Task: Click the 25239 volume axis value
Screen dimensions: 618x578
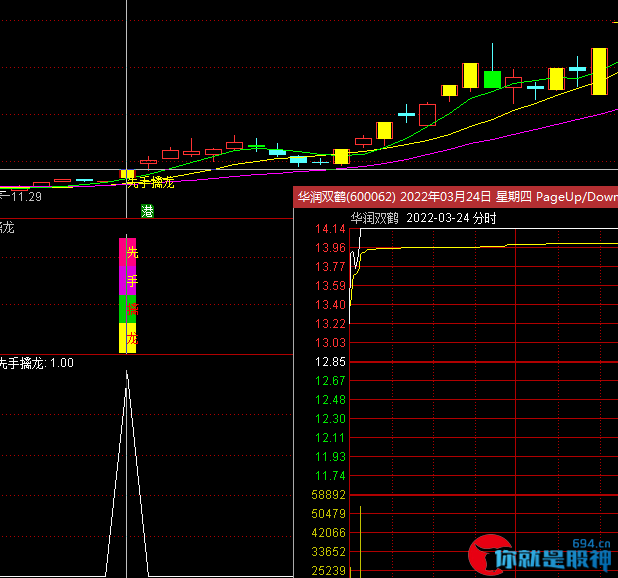Action: click(x=328, y=571)
